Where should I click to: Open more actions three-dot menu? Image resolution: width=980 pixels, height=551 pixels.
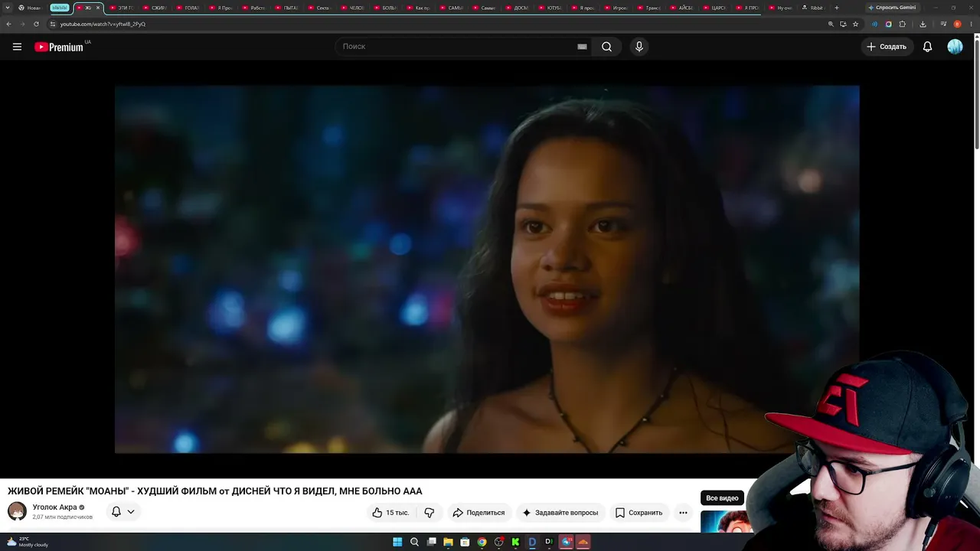point(683,513)
